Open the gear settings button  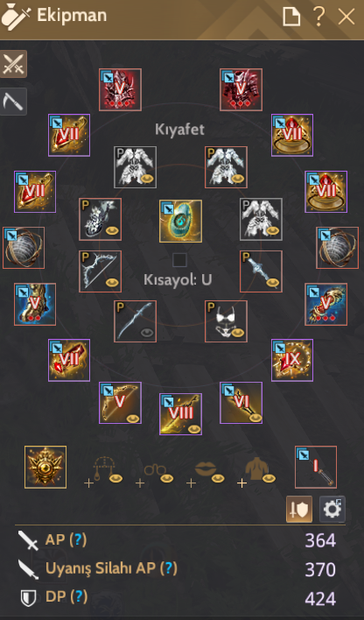click(x=332, y=510)
